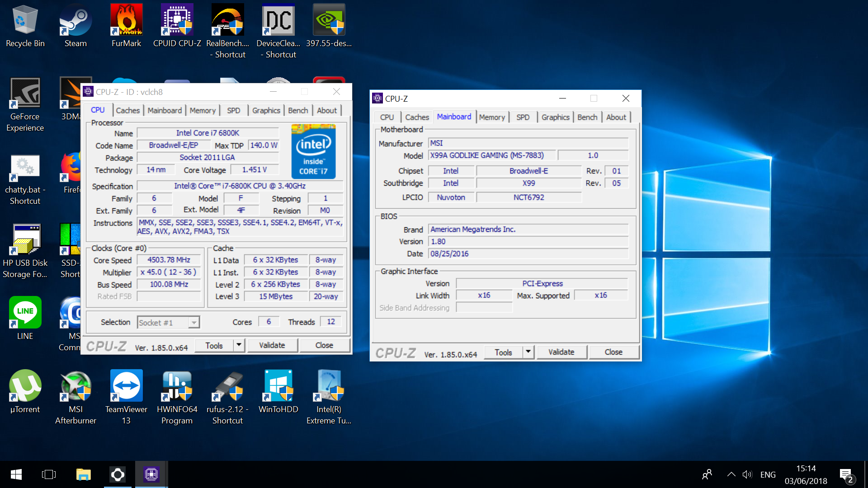868x488 pixels.
Task: Select Graphics tab in right CPU-Z window
Action: pos(556,117)
